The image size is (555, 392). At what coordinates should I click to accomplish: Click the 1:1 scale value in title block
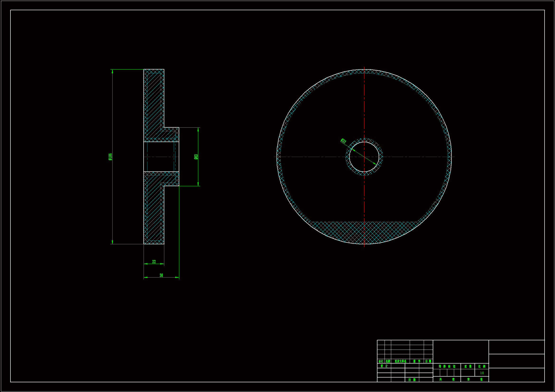482,373
